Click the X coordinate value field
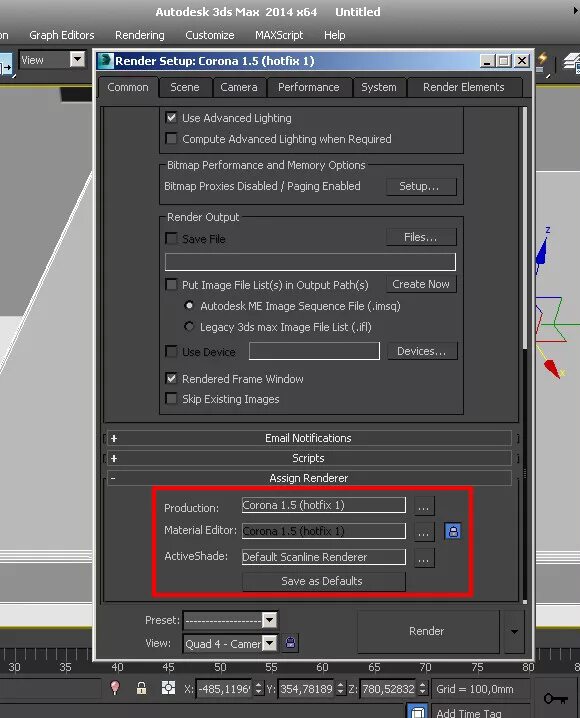The height and width of the screenshot is (718, 580). tap(224, 688)
